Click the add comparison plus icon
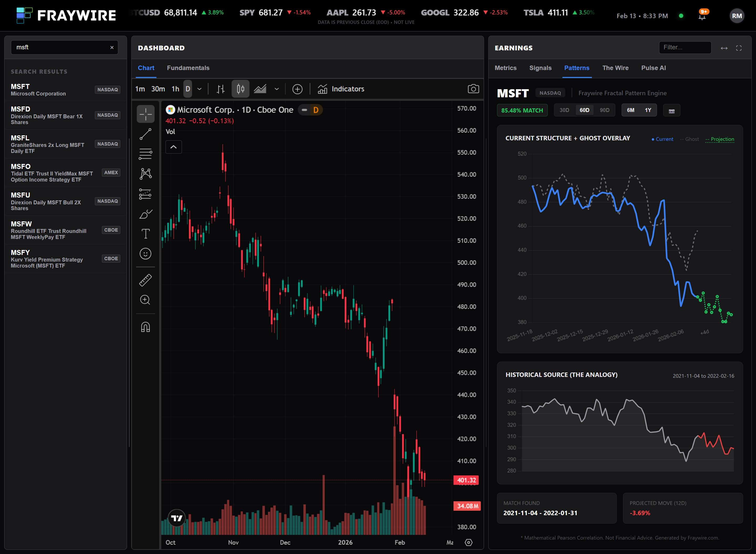Viewport: 756px width, 554px height. 297,89
